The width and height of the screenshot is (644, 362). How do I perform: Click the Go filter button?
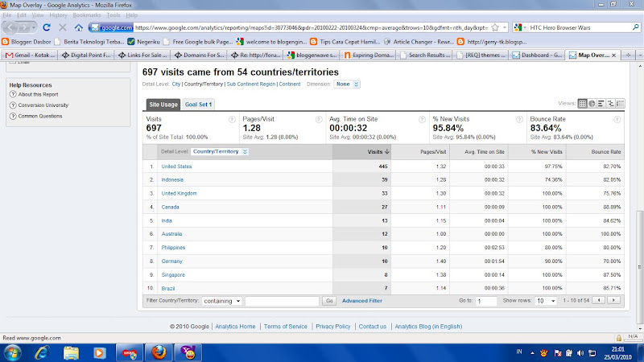point(329,301)
